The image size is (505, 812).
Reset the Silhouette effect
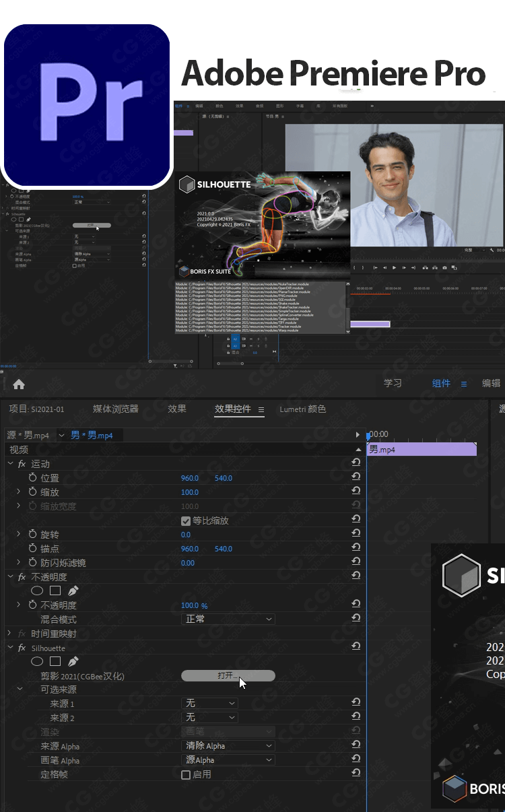pyautogui.click(x=356, y=646)
